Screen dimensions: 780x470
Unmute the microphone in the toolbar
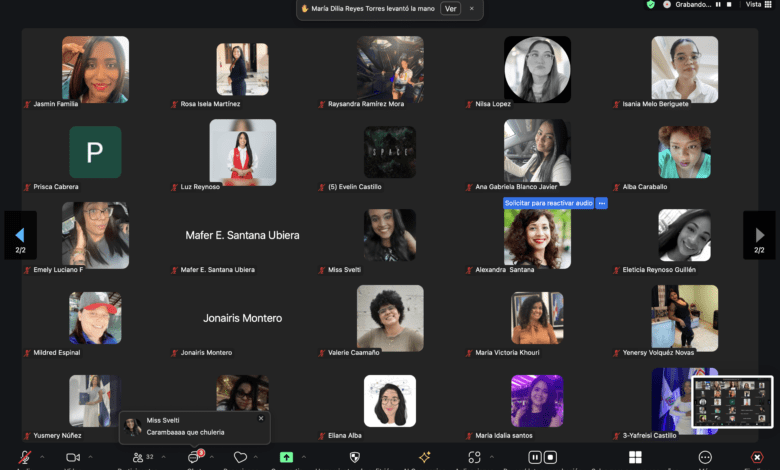point(24,457)
